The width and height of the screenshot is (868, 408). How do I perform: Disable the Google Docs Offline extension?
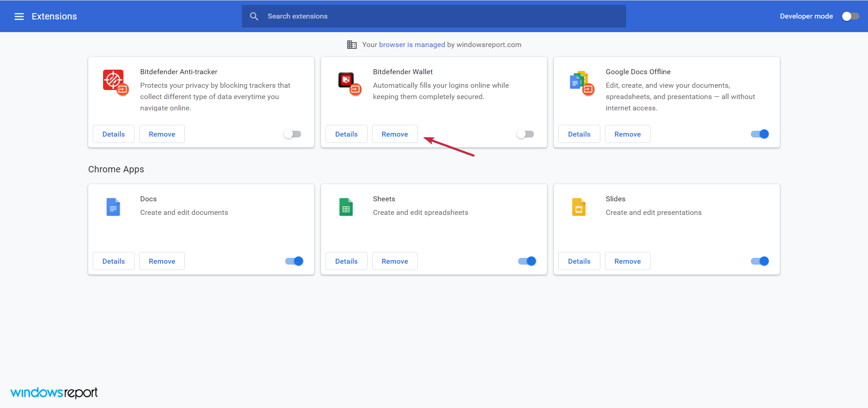(x=759, y=134)
